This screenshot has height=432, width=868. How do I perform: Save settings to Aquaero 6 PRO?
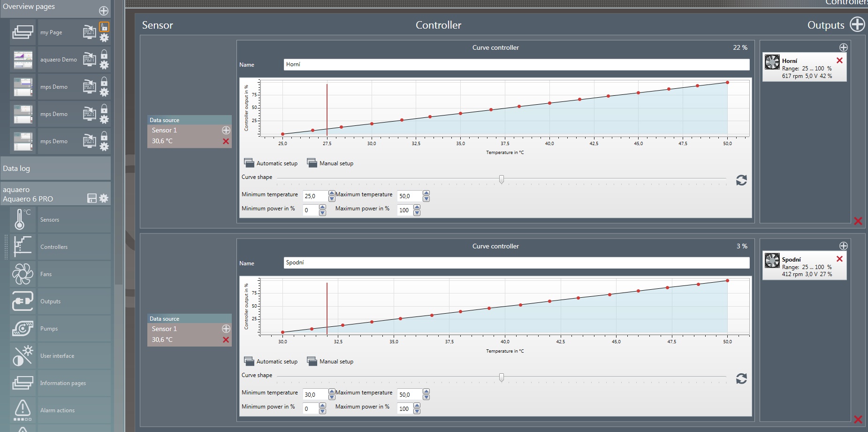92,198
